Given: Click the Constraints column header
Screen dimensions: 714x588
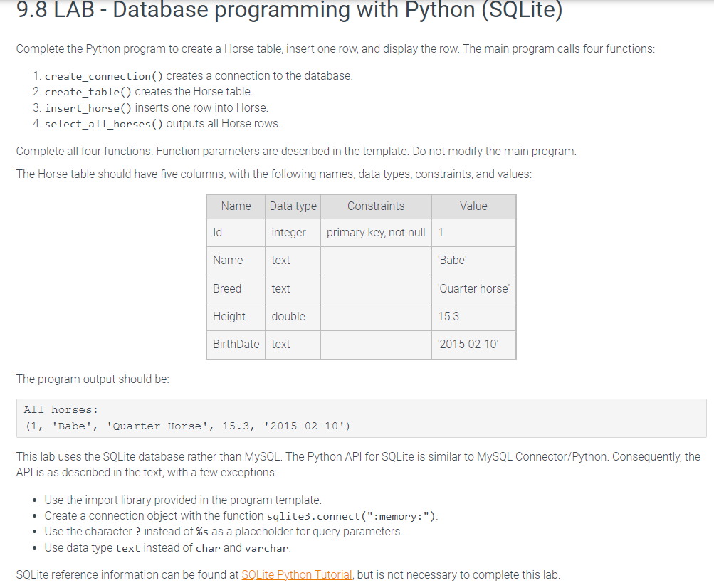Looking at the screenshot, I should (376, 206).
